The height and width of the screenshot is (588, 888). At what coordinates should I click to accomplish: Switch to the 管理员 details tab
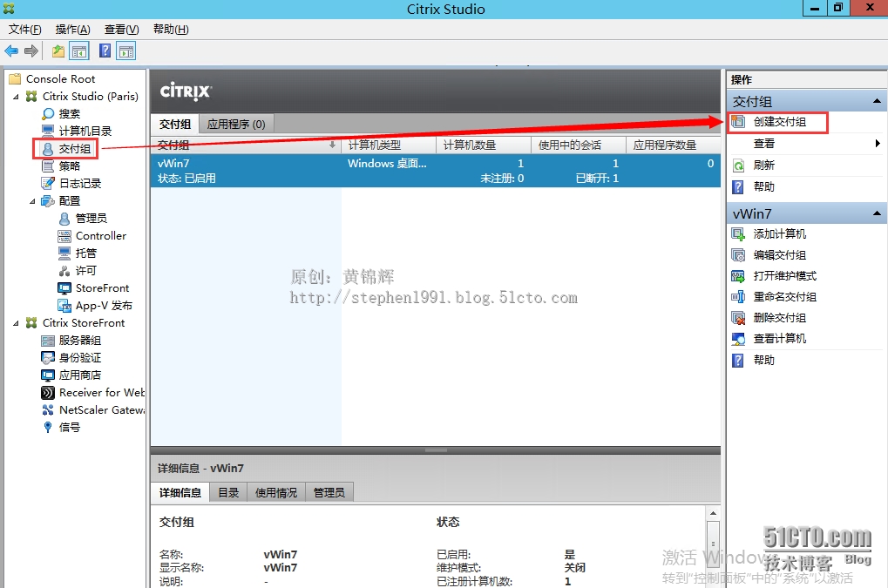(329, 493)
